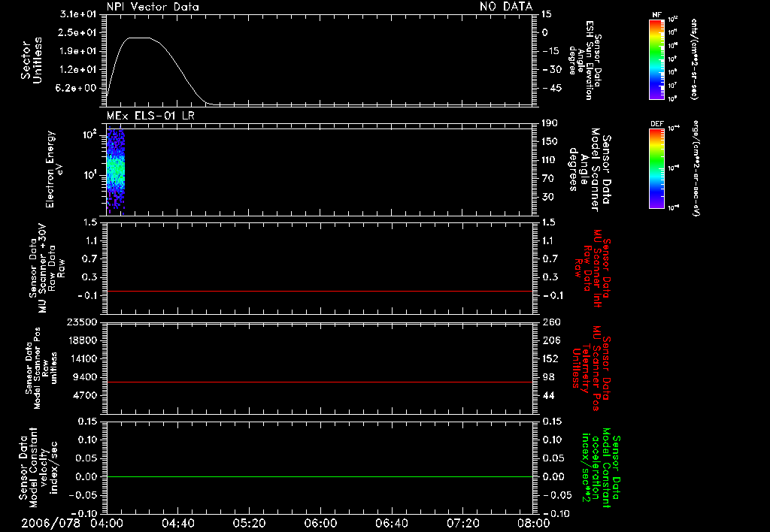Screen dimensions: 770x532
Task: Select the '18800' tick value
Action: click(81, 340)
